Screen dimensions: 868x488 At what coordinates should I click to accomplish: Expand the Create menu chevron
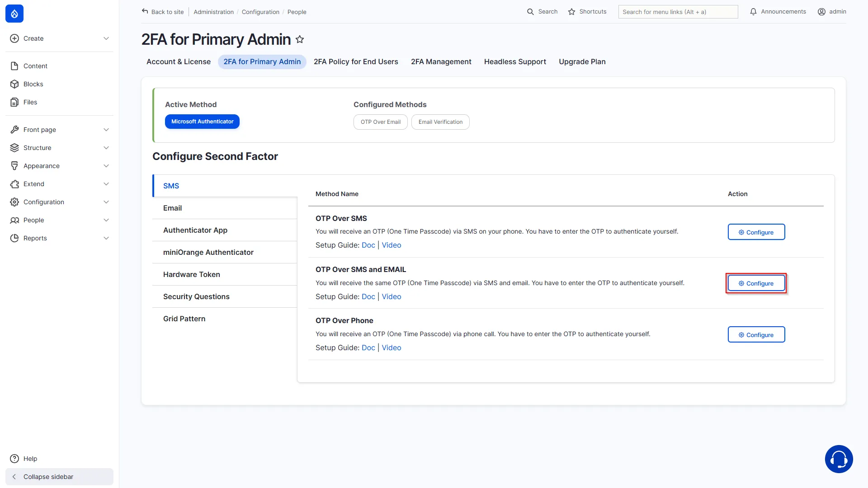coord(106,38)
